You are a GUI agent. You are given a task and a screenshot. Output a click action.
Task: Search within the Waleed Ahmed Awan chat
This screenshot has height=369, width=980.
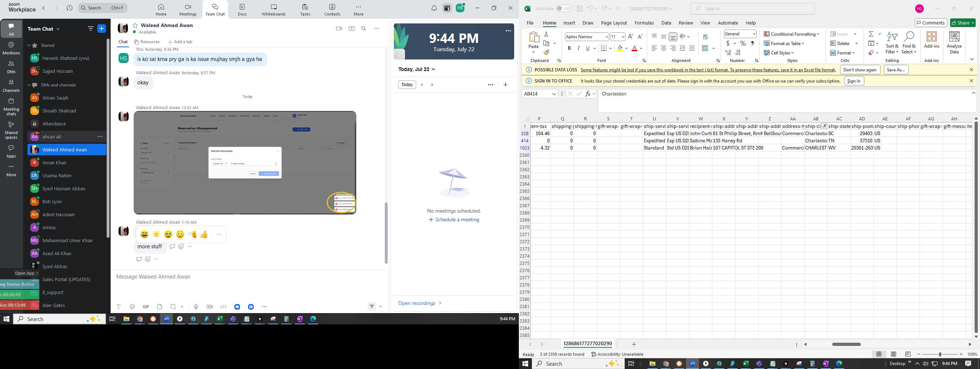[364, 28]
